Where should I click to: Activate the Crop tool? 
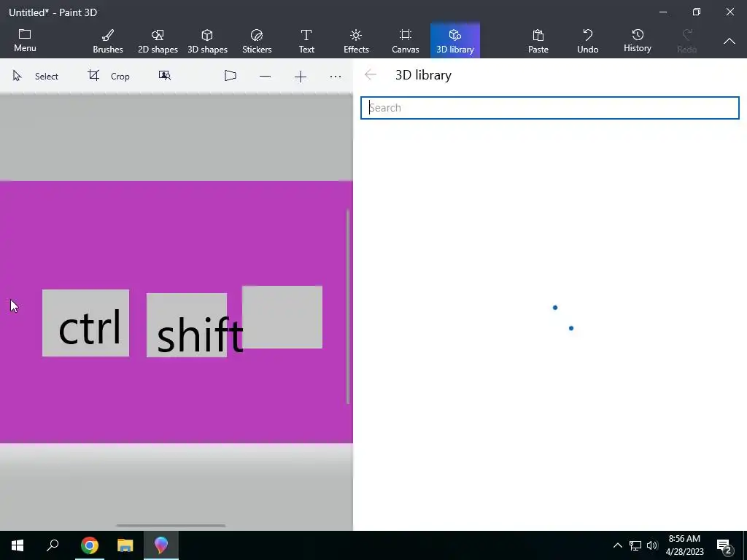[109, 76]
